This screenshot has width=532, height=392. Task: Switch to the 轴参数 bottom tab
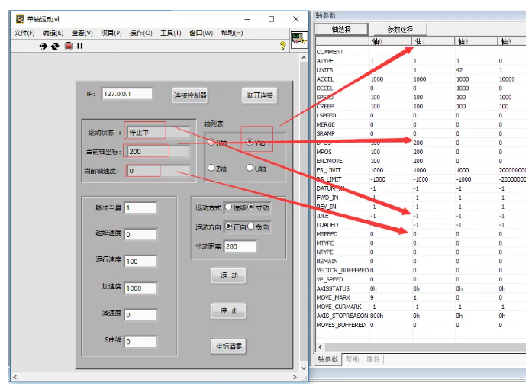coord(327,359)
